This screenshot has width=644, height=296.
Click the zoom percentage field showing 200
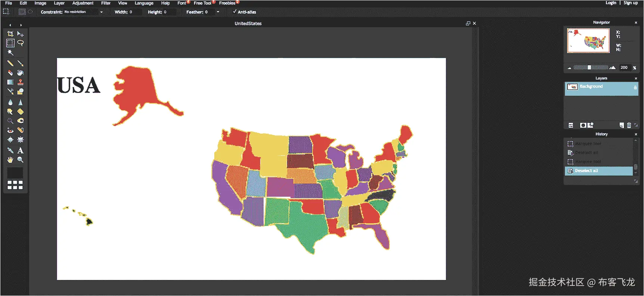point(624,68)
